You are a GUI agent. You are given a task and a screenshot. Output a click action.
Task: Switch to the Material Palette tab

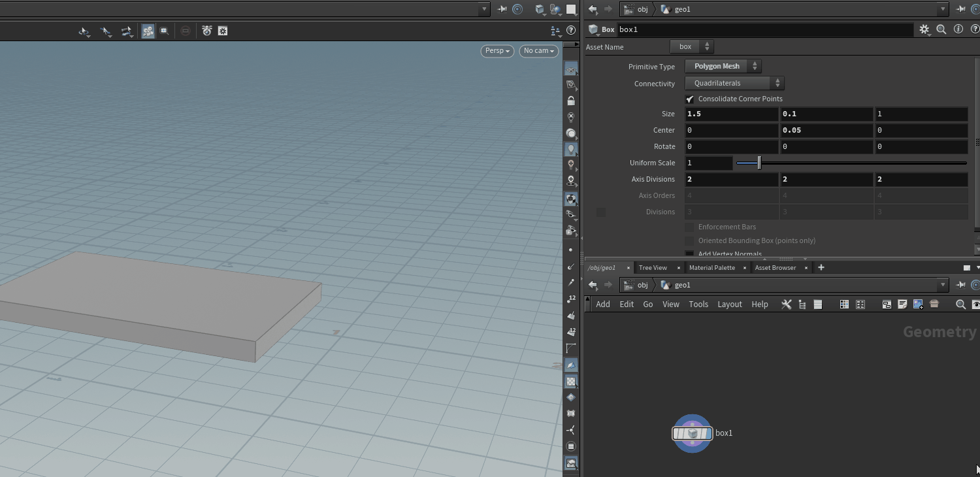711,268
